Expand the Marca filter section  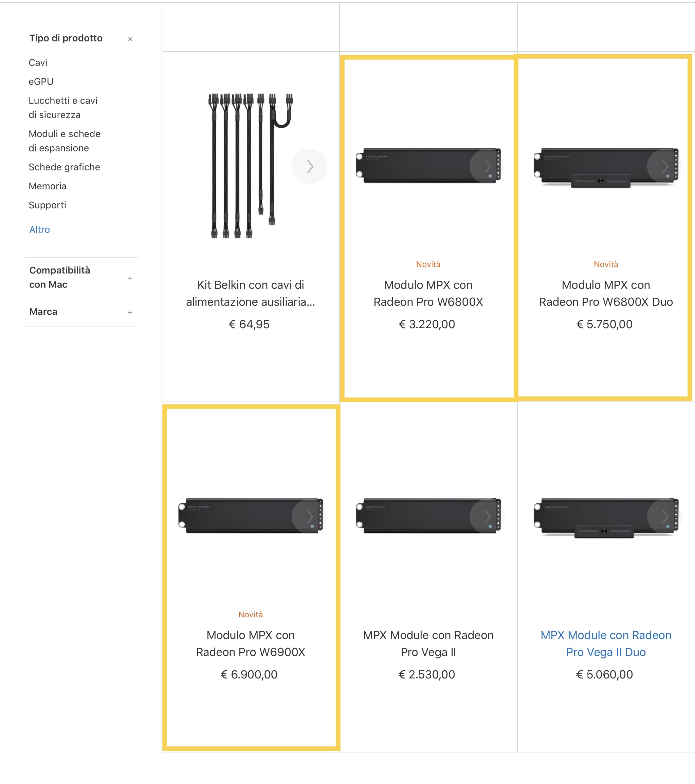click(x=130, y=312)
